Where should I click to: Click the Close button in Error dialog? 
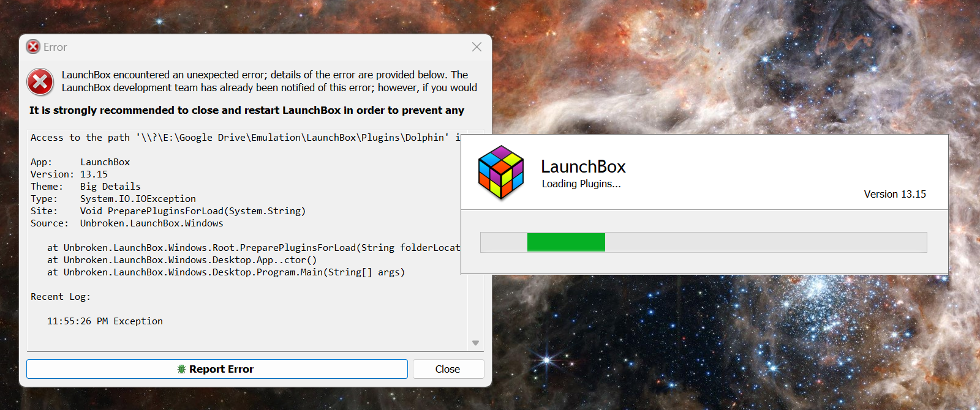coord(448,369)
